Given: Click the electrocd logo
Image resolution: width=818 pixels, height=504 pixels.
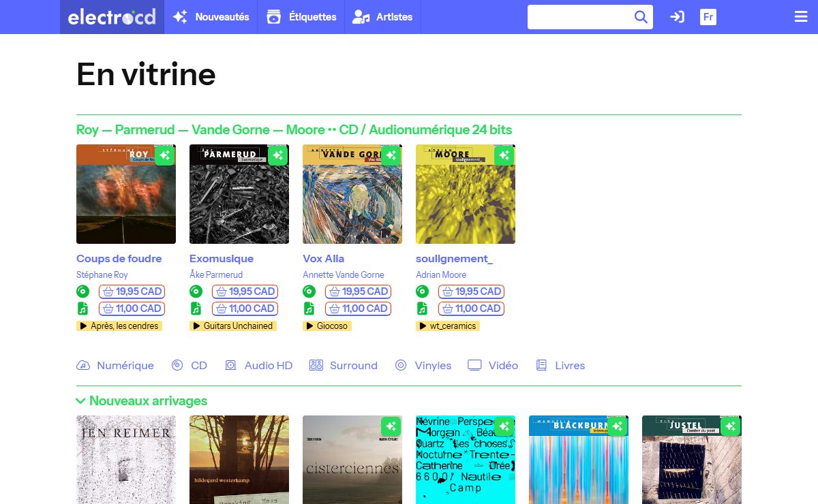Looking at the screenshot, I should click(112, 17).
